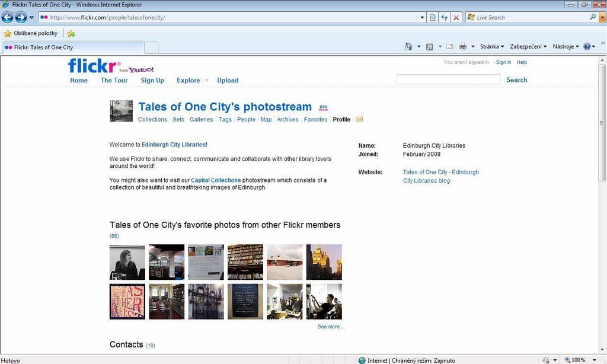Open Tales of One City's photostream heading
The height and width of the screenshot is (364, 607).
pyautogui.click(x=225, y=107)
